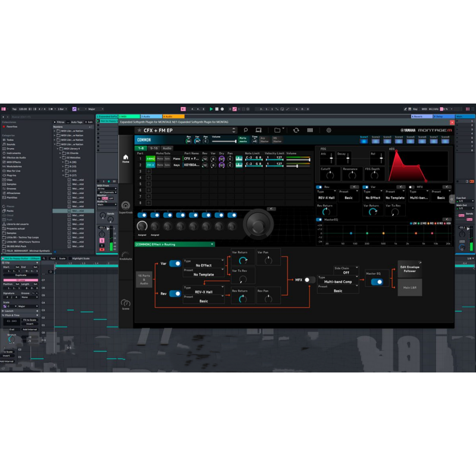Select Scene8 button
This screenshot has height=476, width=476.
point(445,140)
